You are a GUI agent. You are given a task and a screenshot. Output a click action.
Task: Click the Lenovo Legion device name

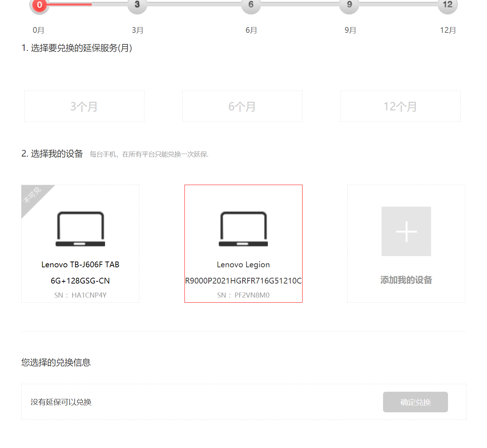click(x=243, y=265)
